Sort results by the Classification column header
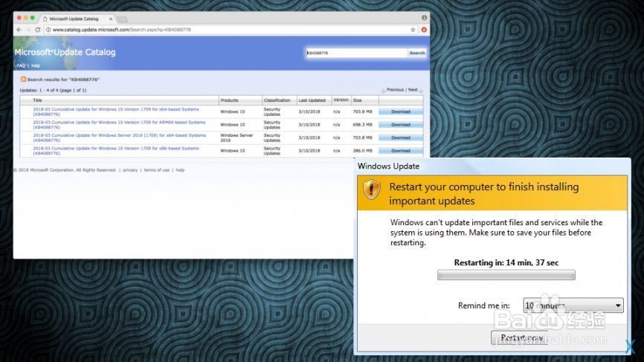 tap(277, 100)
